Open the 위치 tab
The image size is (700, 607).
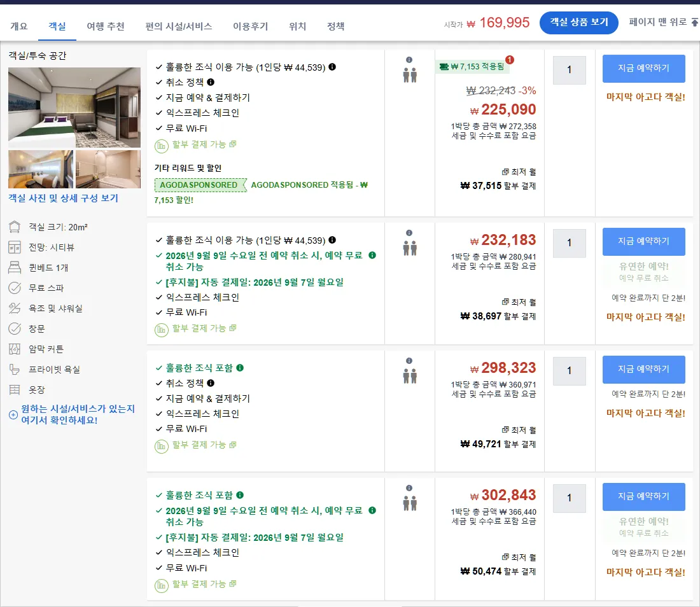297,26
